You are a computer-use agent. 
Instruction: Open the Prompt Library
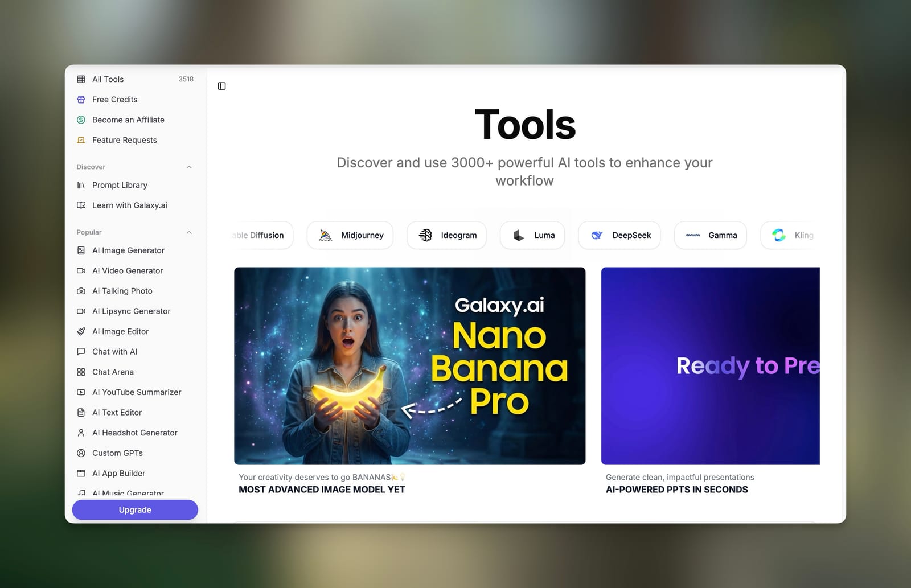(120, 185)
